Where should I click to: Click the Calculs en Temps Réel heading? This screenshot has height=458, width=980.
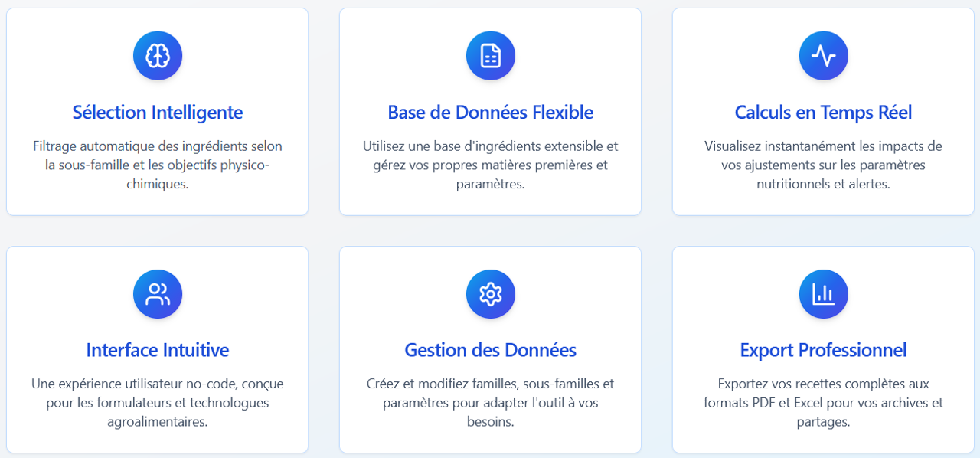click(824, 113)
